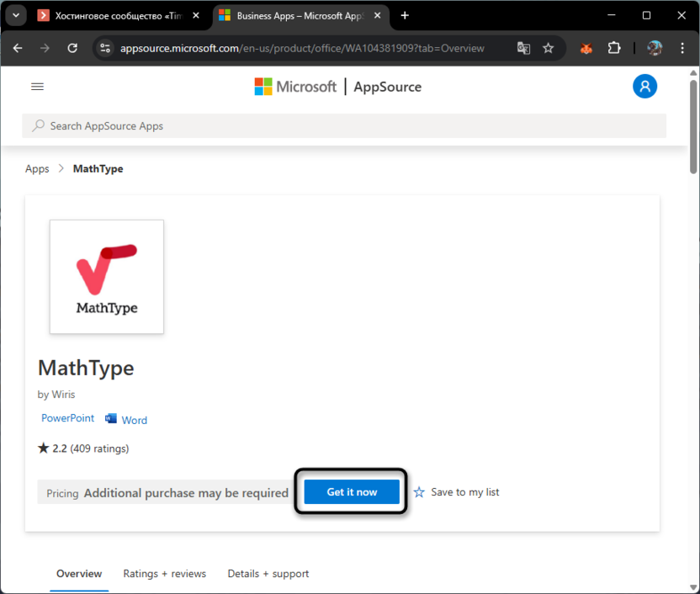Click the PowerPoint link

[x=68, y=418]
